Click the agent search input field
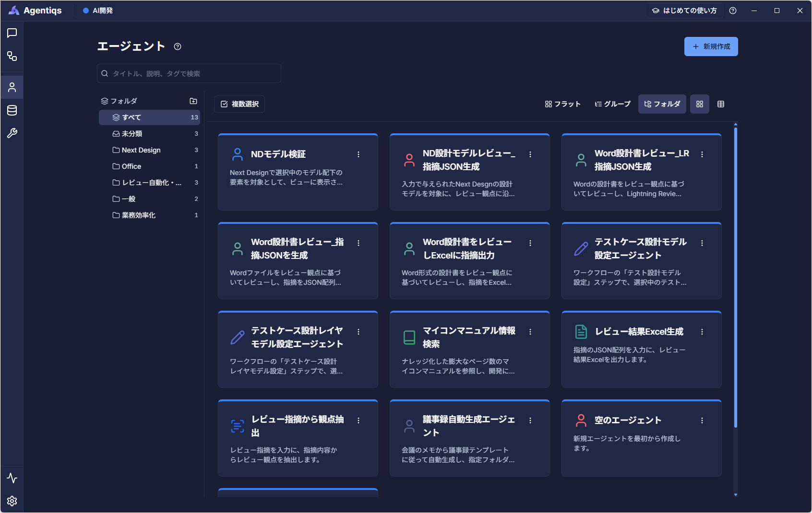Screen dimensions: 812x513 pyautogui.click(x=189, y=73)
